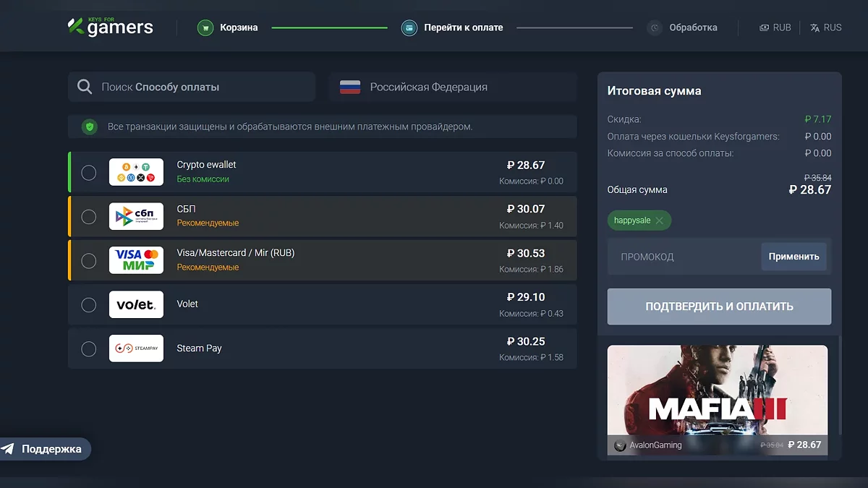Click Рекомендуемые label under СБП
Viewport: 868px width, 488px height.
[208, 223]
